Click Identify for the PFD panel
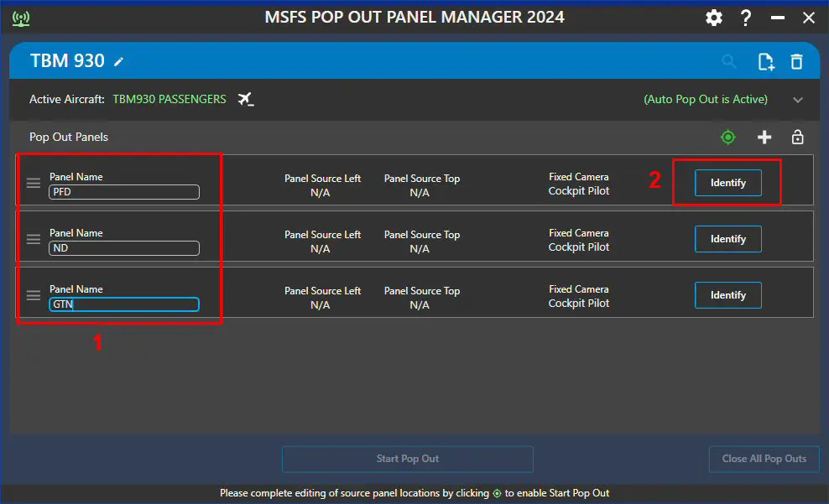 coord(728,183)
